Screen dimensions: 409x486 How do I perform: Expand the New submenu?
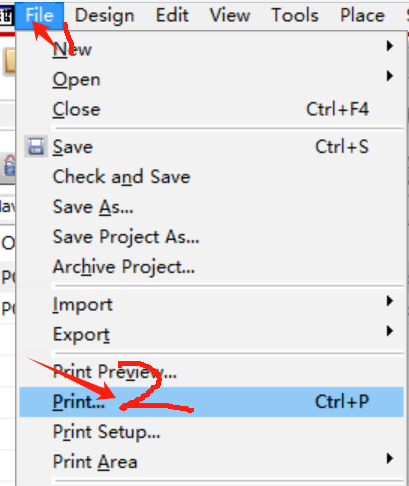211,49
